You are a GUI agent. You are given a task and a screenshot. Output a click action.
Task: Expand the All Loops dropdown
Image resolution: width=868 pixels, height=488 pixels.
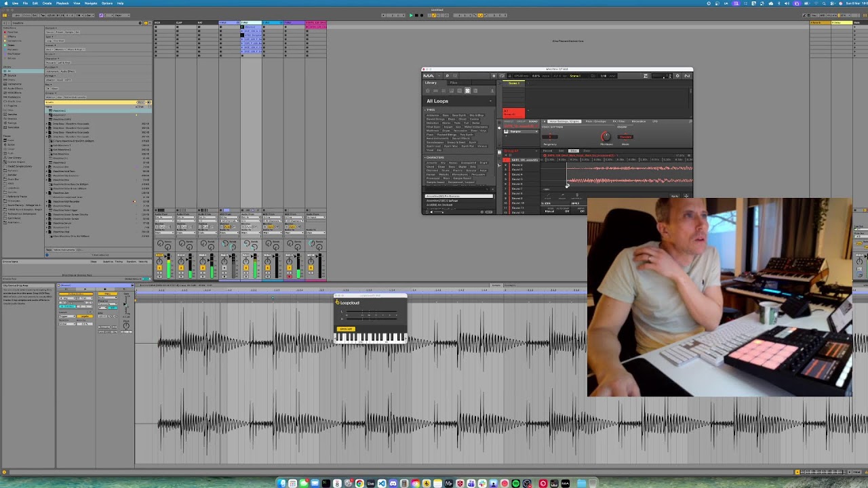click(490, 101)
